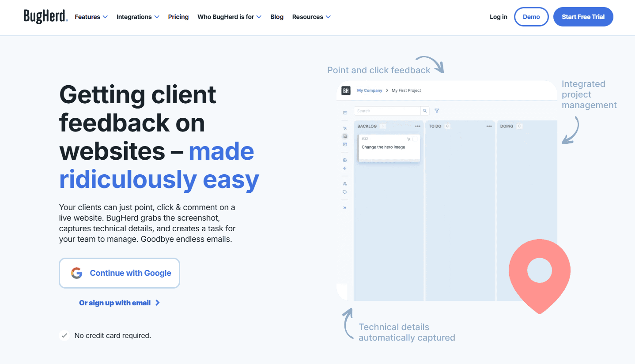Screen dimensions: 635x364
Task: Click the BH logo in the mockup
Action: [346, 90]
